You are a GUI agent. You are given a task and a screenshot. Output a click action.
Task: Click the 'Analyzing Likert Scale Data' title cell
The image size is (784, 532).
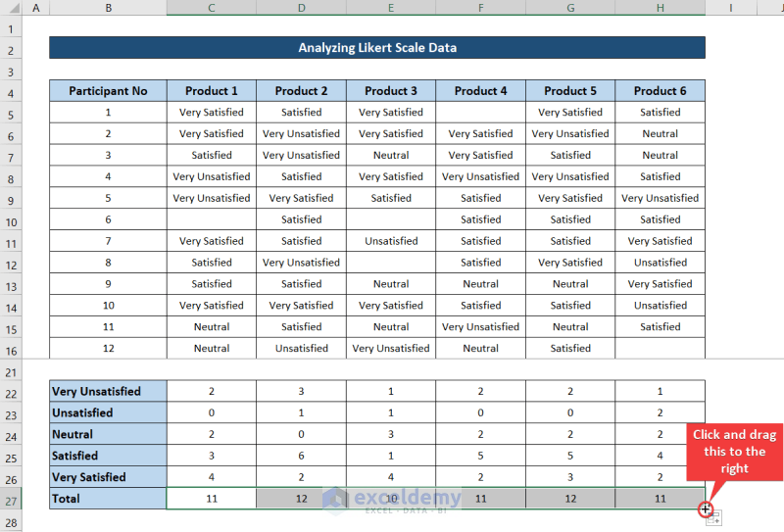coord(377,47)
